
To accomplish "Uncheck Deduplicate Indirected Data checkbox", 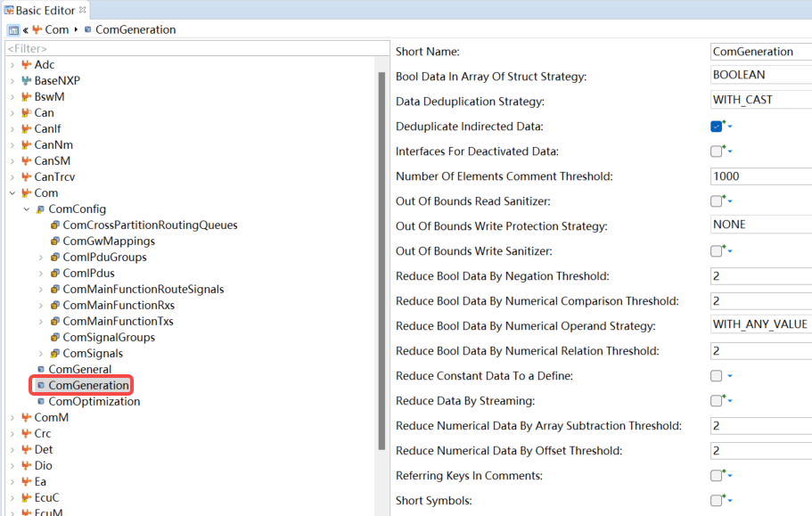I will [x=717, y=127].
